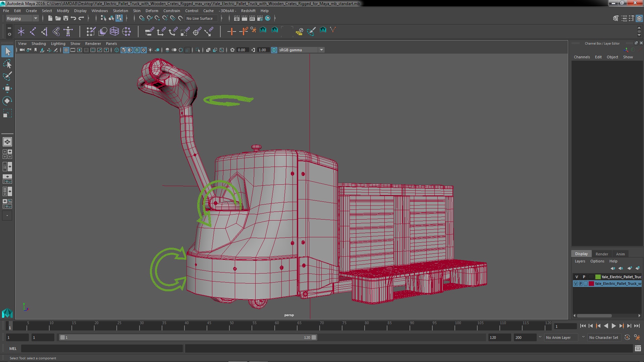Open Render Settings clapperboard gear icon

260,18
